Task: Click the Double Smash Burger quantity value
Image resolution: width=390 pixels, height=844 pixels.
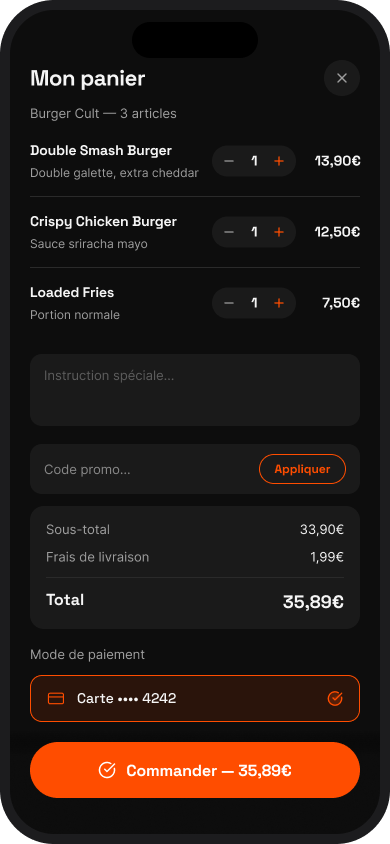Action: [x=254, y=161]
